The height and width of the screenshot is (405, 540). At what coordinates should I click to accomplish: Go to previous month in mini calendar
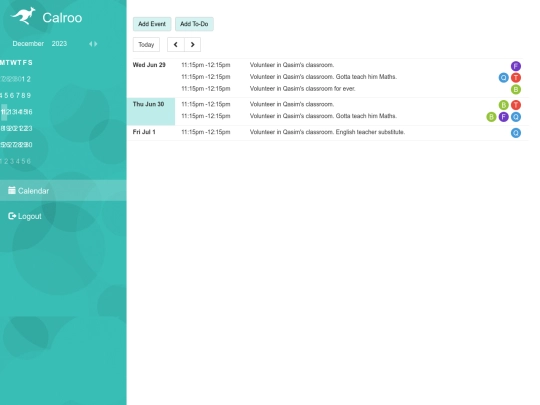pyautogui.click(x=91, y=44)
